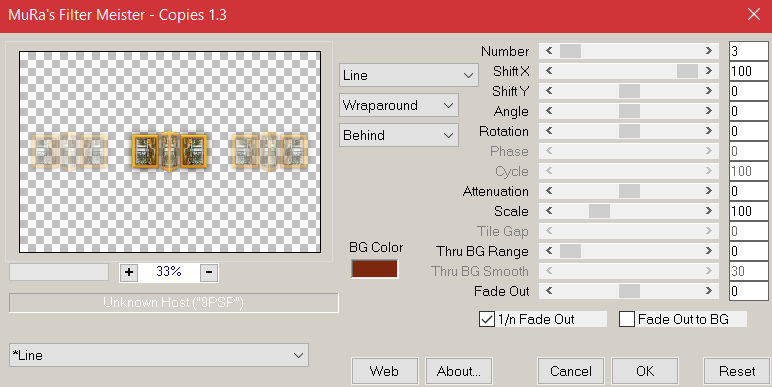Click left arrow of Number slider

pyautogui.click(x=549, y=51)
